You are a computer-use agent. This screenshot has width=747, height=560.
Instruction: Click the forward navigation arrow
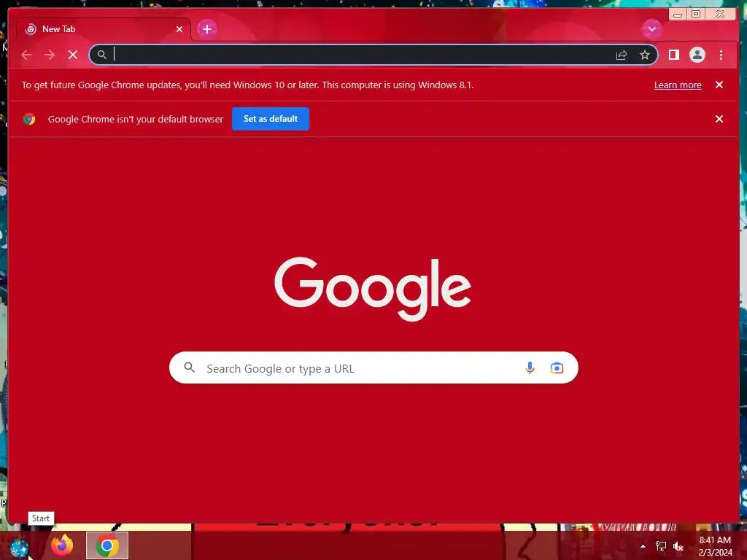pos(50,55)
